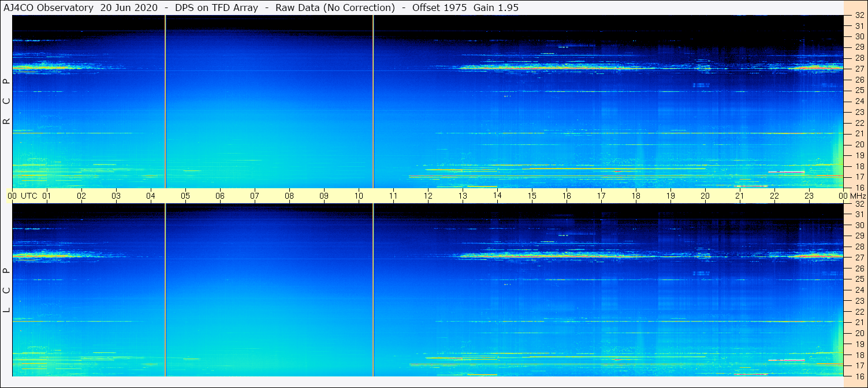The image size is (868, 388).
Task: Click the 22 hour label on the UTC axis
Action: pos(774,196)
